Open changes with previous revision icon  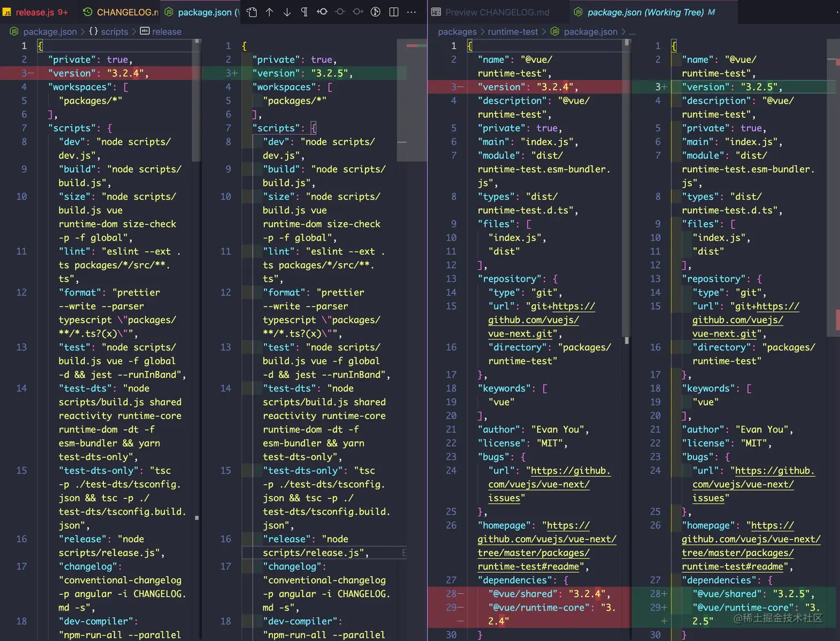click(322, 12)
